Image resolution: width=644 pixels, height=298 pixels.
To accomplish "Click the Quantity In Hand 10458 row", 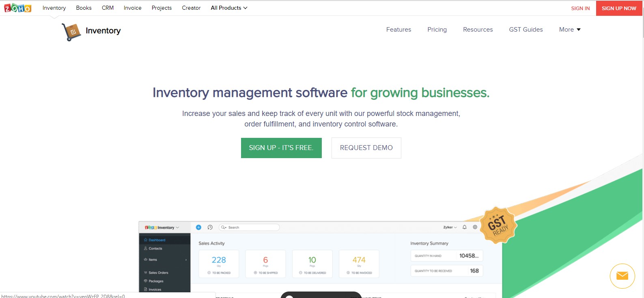I will point(446,256).
